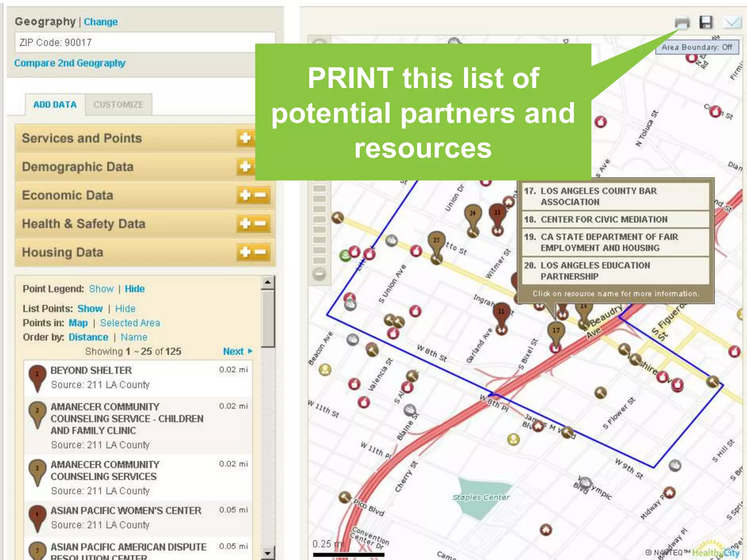Switch to the CUSTOMIZE tab
747x560 pixels.
119,105
